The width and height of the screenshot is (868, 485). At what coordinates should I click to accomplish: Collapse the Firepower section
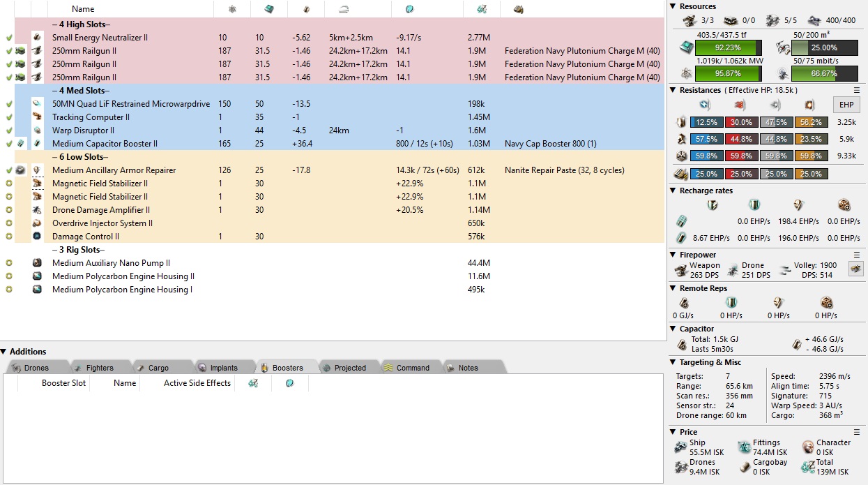click(x=673, y=255)
